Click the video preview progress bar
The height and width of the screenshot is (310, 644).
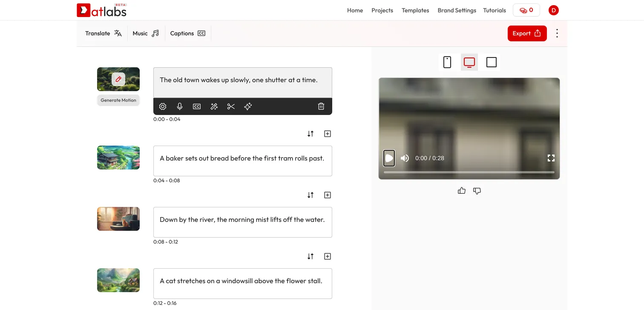point(469,172)
